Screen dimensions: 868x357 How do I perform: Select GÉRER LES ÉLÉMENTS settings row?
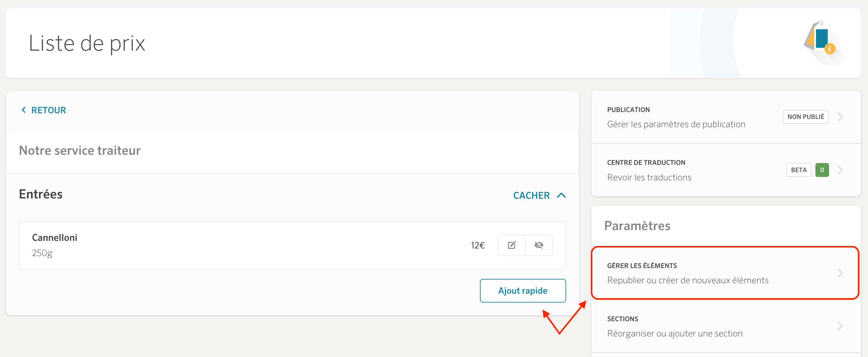click(x=725, y=273)
